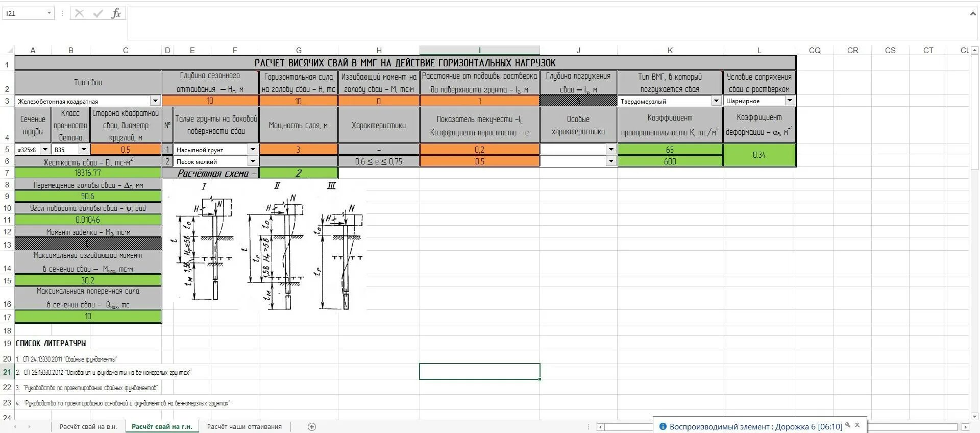
Task: Expand the formula bar with the chevron
Action: coord(973,14)
